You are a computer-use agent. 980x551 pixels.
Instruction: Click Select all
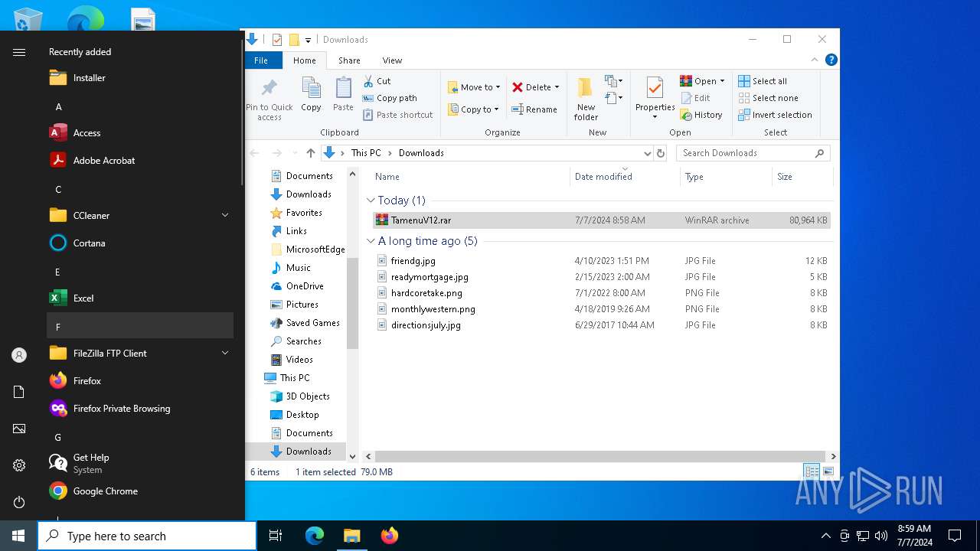pos(763,81)
